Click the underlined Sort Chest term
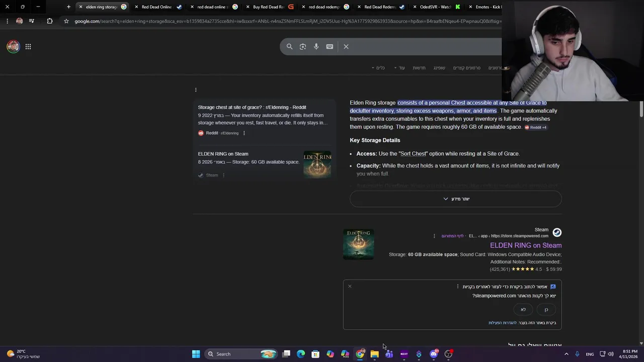 pyautogui.click(x=413, y=153)
